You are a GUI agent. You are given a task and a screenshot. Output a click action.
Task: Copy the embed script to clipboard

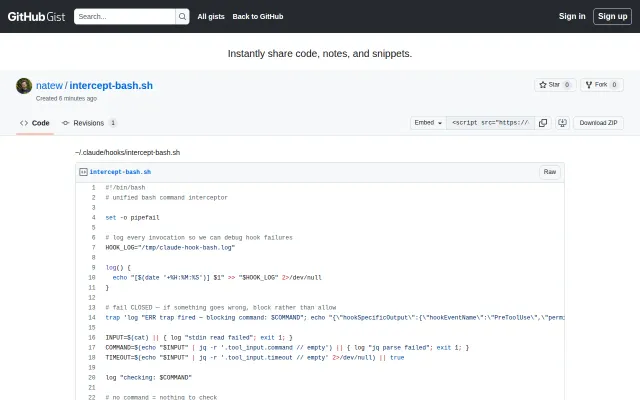543,123
